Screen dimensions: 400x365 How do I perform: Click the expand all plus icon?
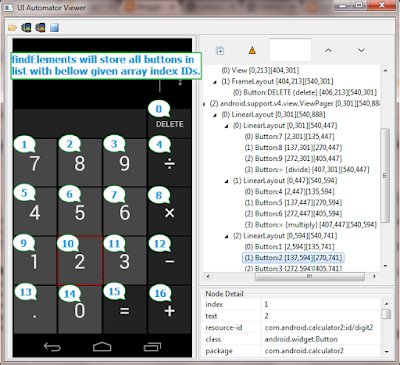[220, 51]
